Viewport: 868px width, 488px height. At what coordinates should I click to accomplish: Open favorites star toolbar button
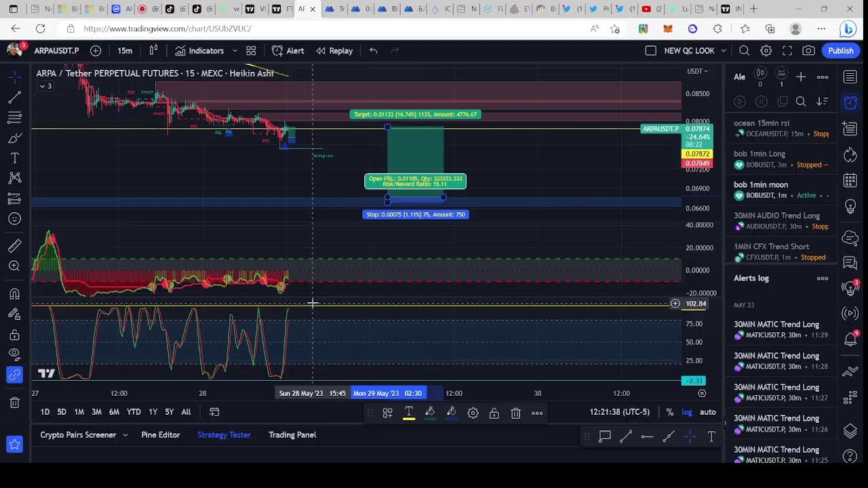[14, 445]
